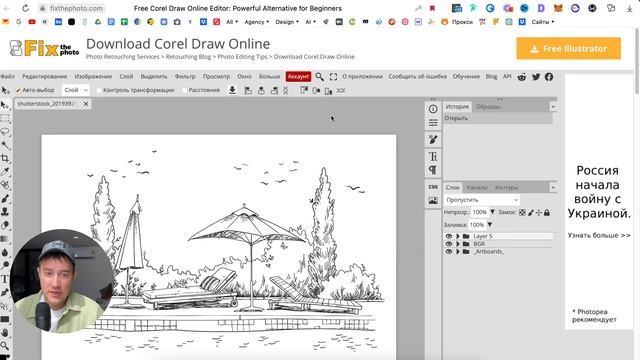Open the Файл menu
Screen dimensions: 640x360
(7, 76)
